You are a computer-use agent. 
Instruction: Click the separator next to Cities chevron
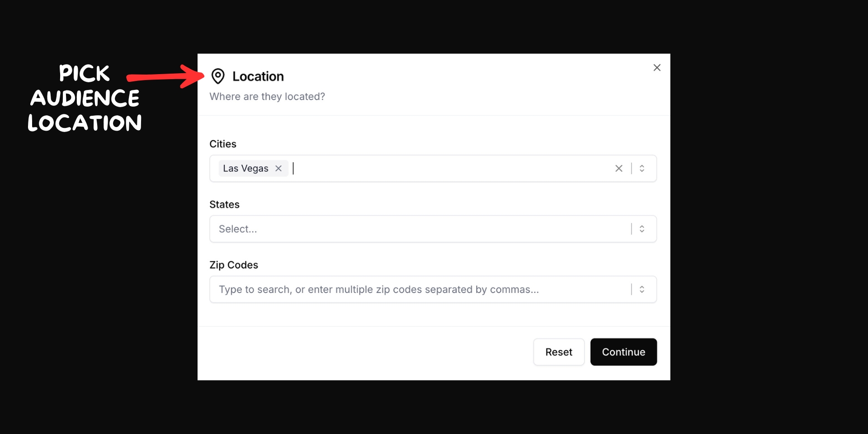pyautogui.click(x=631, y=168)
